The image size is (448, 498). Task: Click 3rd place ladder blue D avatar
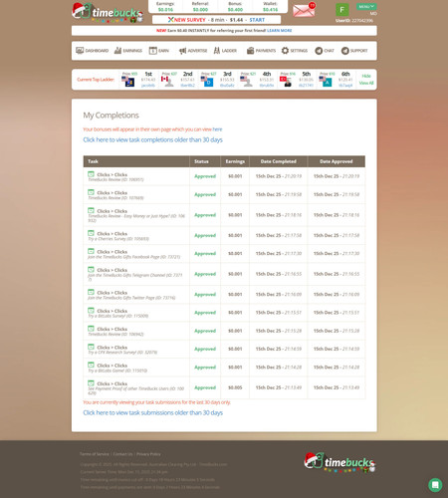(208, 82)
